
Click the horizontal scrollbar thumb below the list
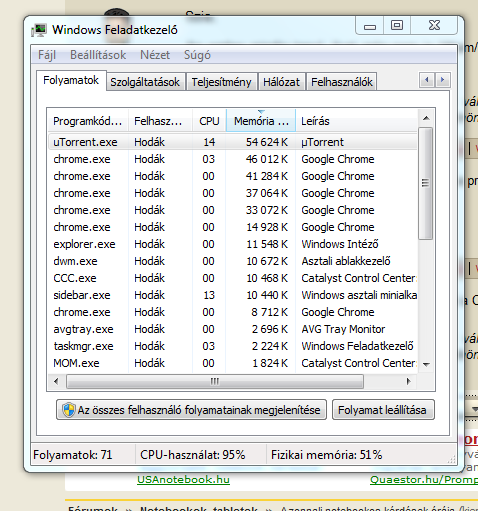(x=215, y=381)
